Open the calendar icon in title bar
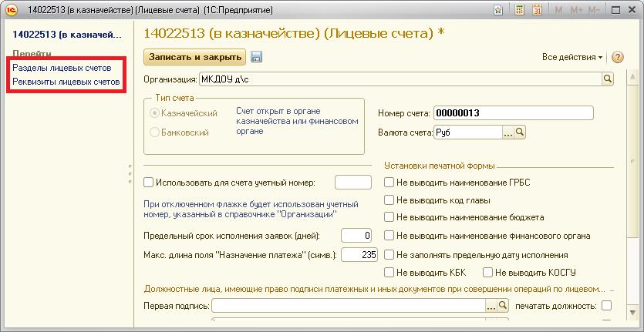 pos(538,10)
